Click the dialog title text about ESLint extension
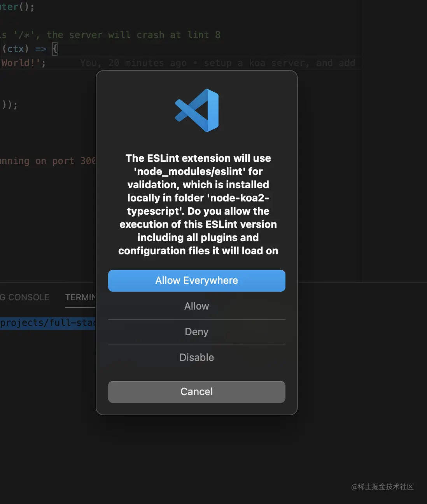This screenshot has width=427, height=504. tap(198, 158)
